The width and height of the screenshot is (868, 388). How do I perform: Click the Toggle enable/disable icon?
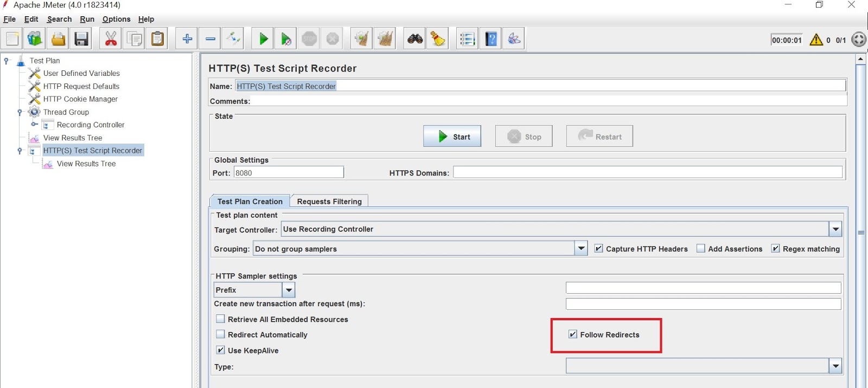click(233, 39)
